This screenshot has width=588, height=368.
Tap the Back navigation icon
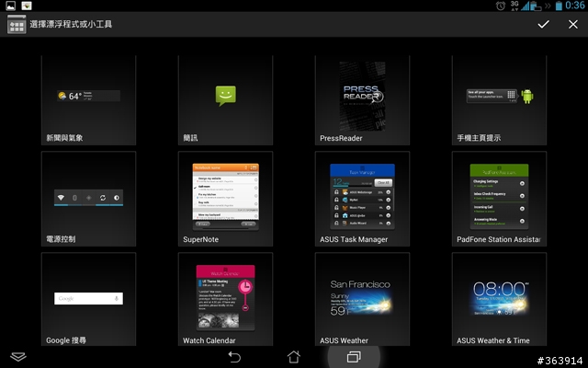[x=234, y=357]
